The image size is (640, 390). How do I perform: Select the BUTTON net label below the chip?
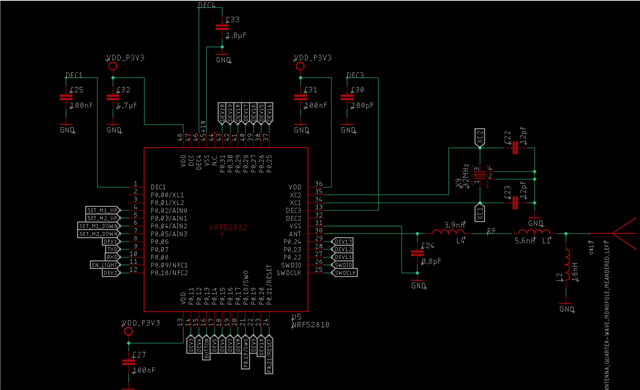(207, 348)
